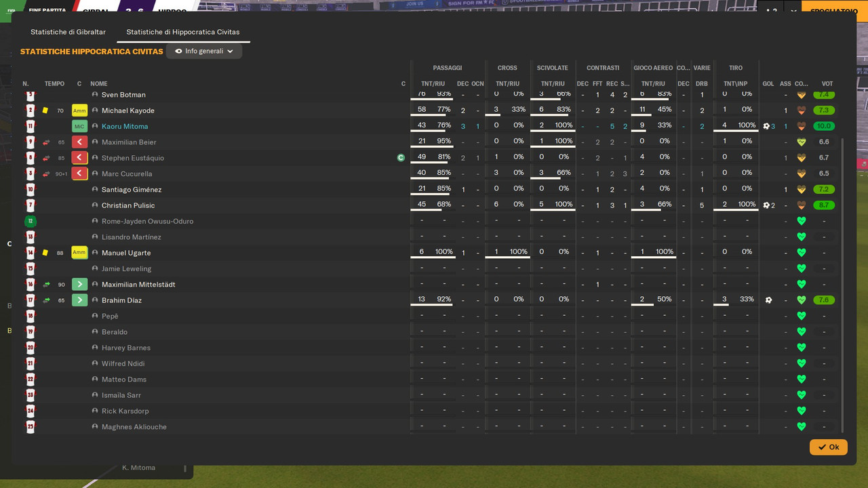Confirm with the Ok button
868x488 pixels.
828,447
